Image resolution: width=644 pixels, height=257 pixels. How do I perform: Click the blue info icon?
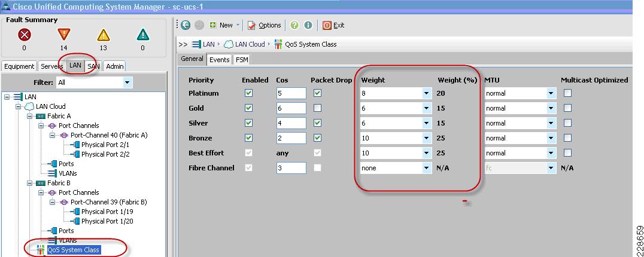(x=308, y=26)
